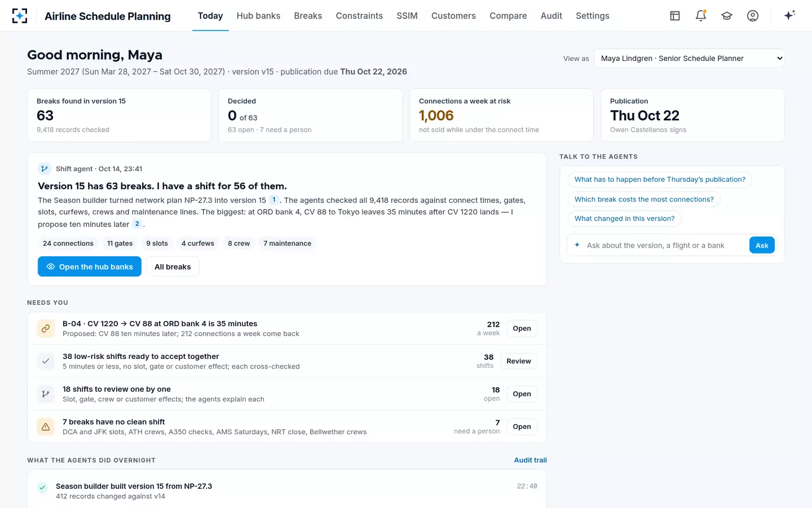The height and width of the screenshot is (508, 812).
Task: Go to the SSIM tab
Action: [407, 16]
